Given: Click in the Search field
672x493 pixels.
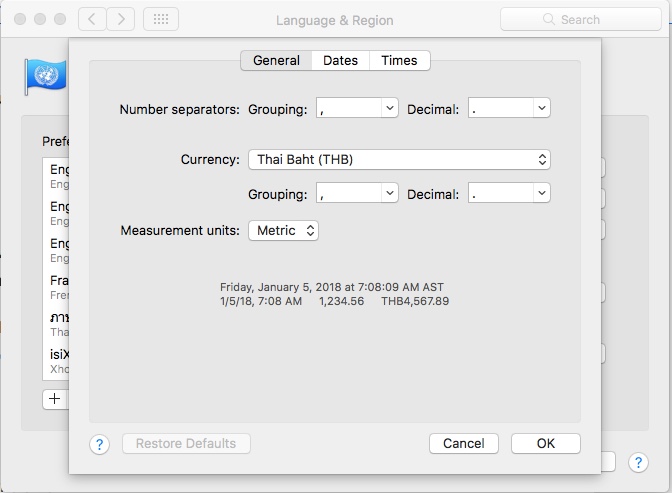Looking at the screenshot, I should coord(590,19).
